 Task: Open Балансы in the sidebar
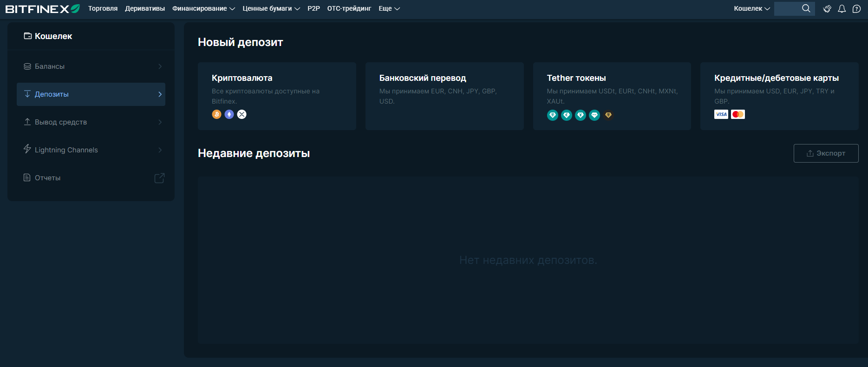point(91,66)
